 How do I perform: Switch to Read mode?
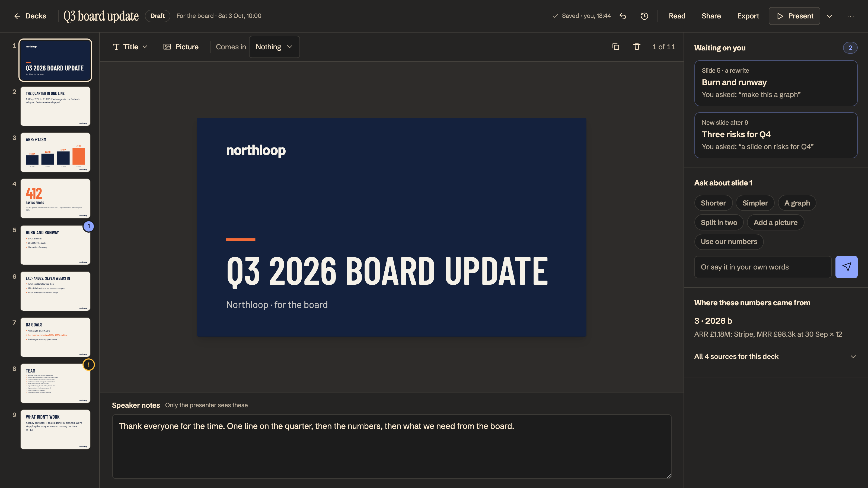tap(677, 16)
